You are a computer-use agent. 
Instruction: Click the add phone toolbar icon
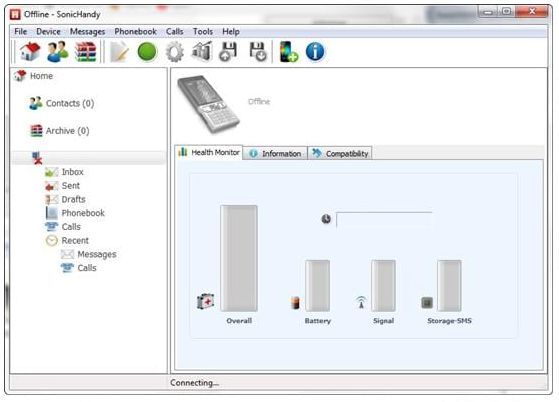click(x=288, y=52)
